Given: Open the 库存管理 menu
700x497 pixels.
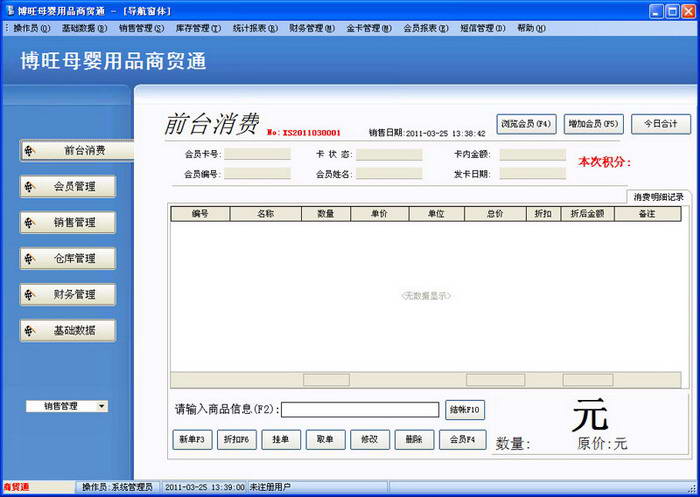Looking at the screenshot, I should pos(198,28).
